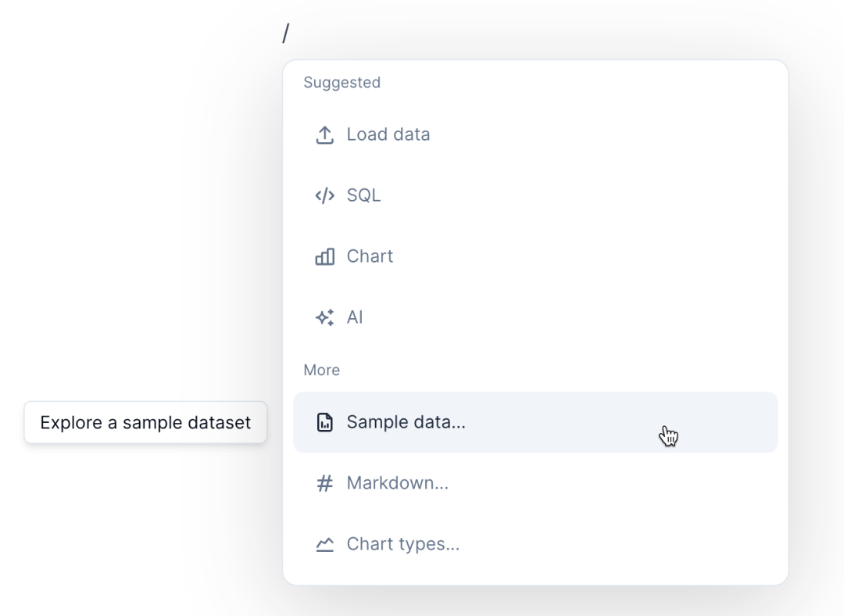The height and width of the screenshot is (616, 844).
Task: Click the sparkle icon next to AI
Action: click(324, 317)
